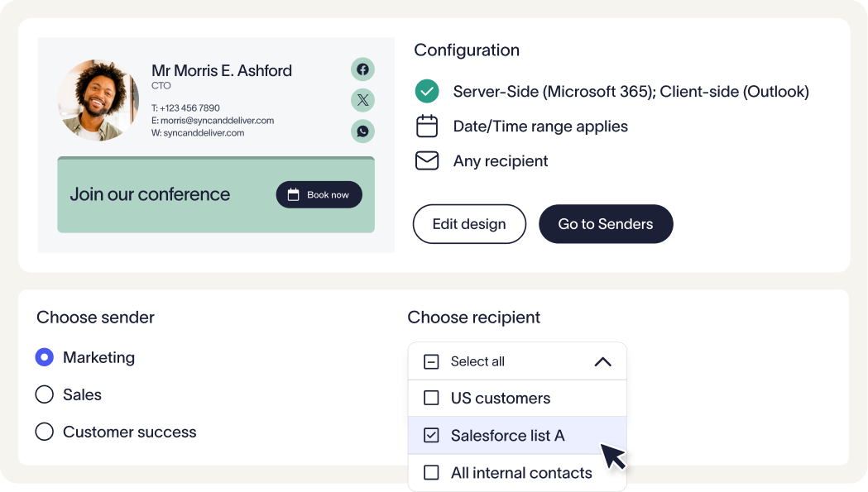Click the Edit design button

[469, 224]
